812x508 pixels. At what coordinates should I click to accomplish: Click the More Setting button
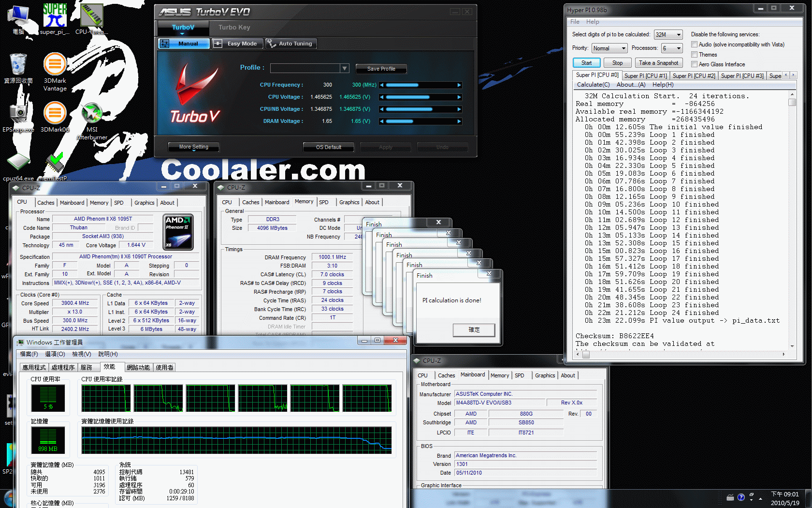(193, 147)
